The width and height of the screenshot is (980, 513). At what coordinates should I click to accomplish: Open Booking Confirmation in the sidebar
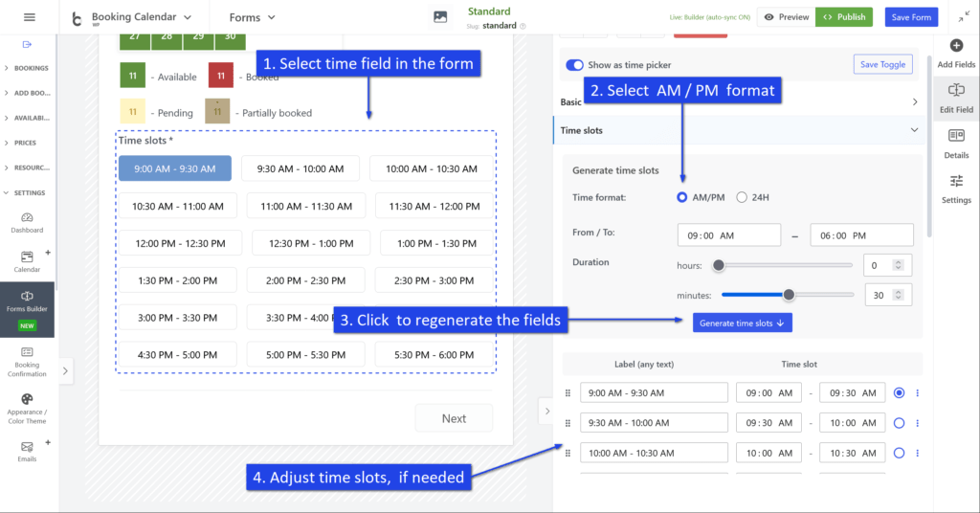(x=27, y=363)
